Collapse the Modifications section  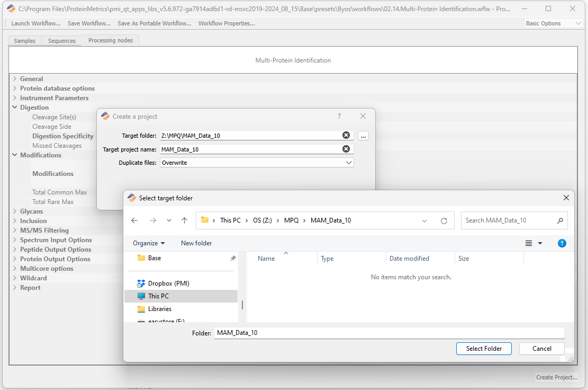tap(15, 155)
